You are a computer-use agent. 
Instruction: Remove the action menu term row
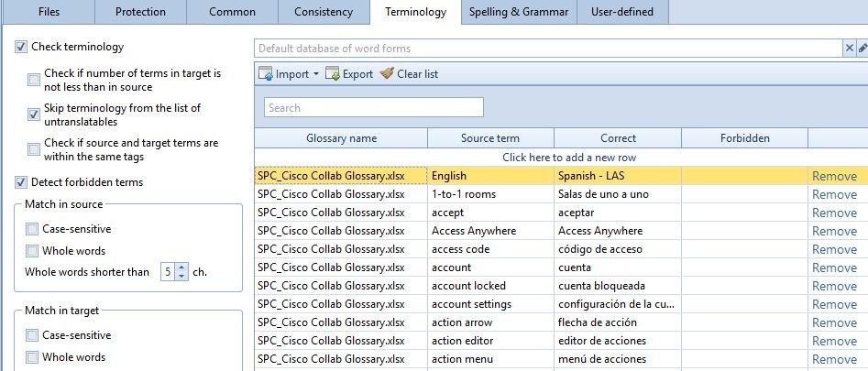tap(834, 359)
